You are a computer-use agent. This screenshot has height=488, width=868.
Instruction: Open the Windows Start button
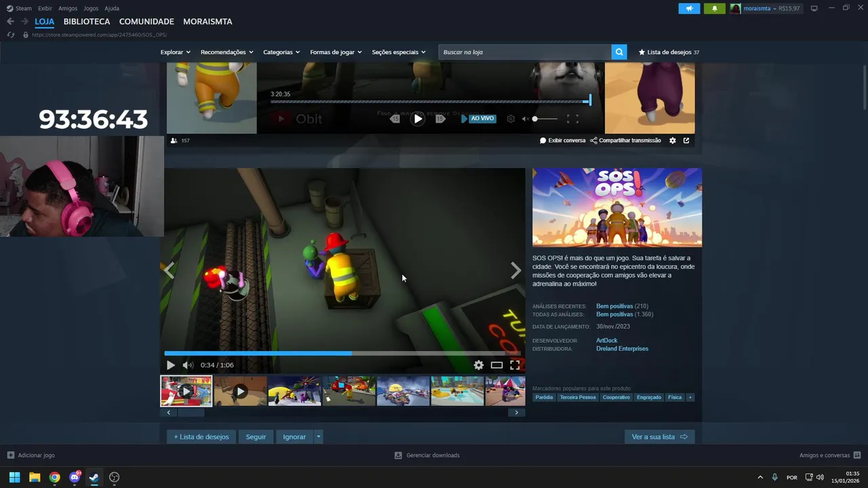(x=14, y=477)
